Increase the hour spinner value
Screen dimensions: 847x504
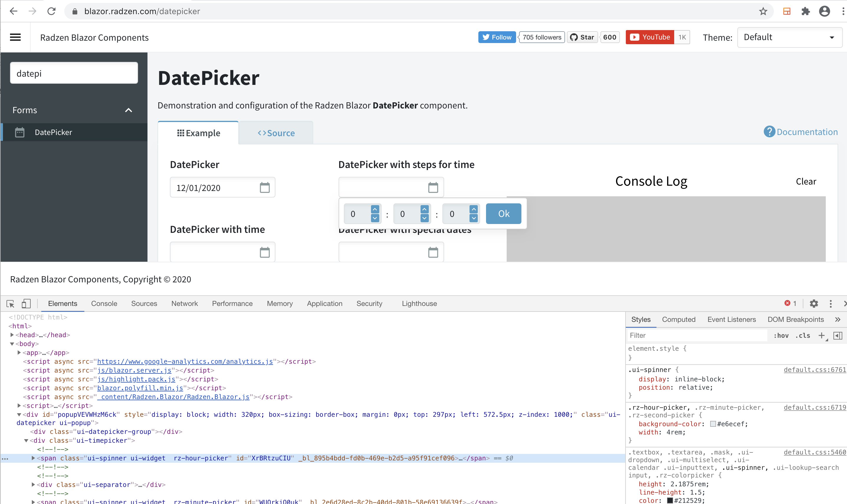(375, 209)
